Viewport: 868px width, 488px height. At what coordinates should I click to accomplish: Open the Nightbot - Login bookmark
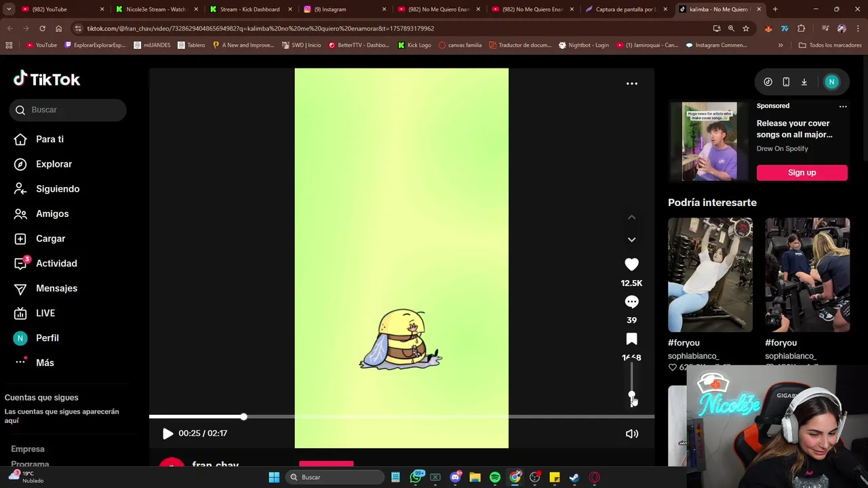click(x=583, y=45)
